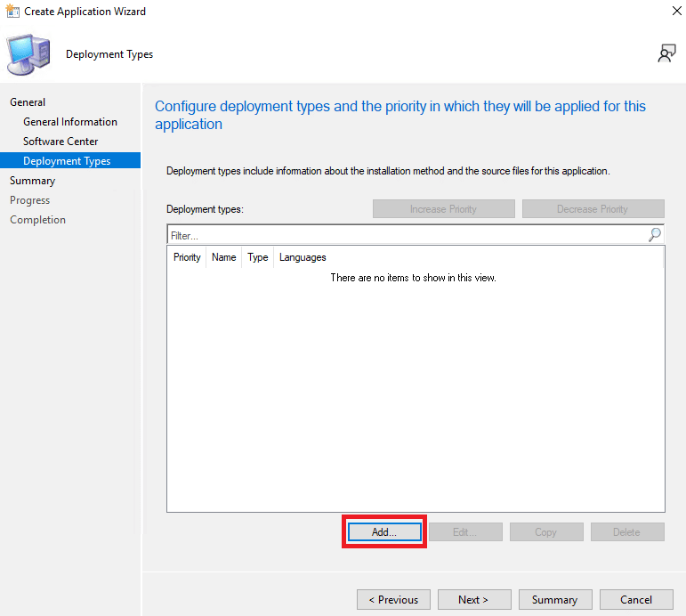The width and height of the screenshot is (686, 616).
Task: Select Deployment Types in the left navigation
Action: [x=67, y=161]
